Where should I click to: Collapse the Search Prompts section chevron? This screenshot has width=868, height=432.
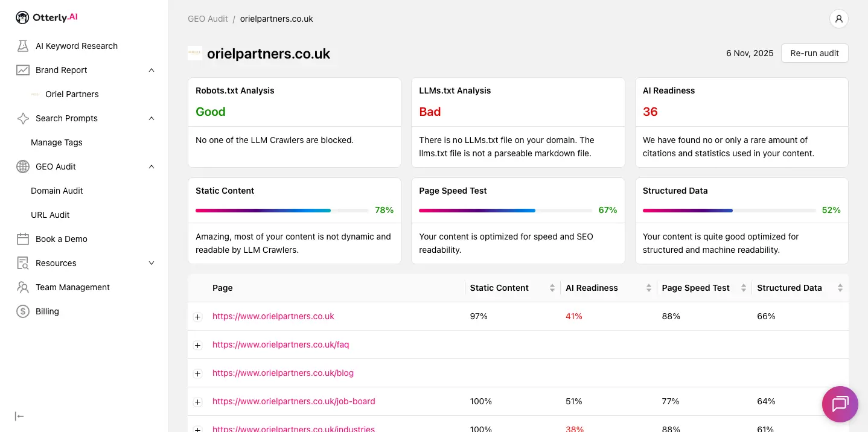tap(152, 118)
